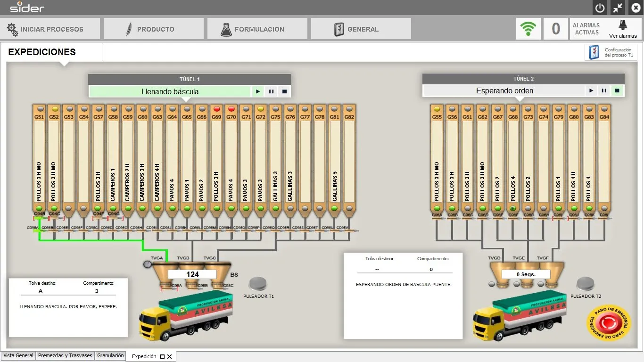
Task: Click the power shutdown icon
Action: [600, 8]
